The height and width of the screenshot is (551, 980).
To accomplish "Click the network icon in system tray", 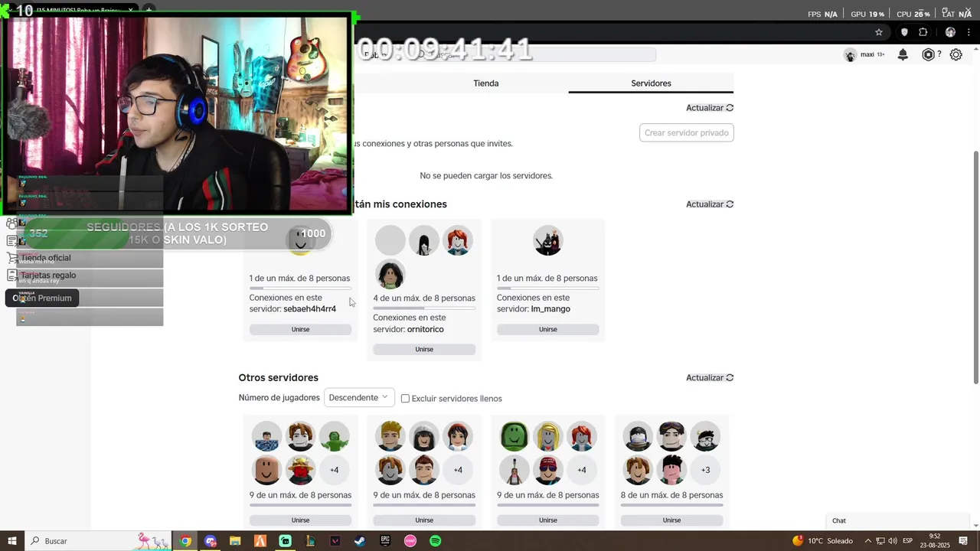I will click(880, 541).
